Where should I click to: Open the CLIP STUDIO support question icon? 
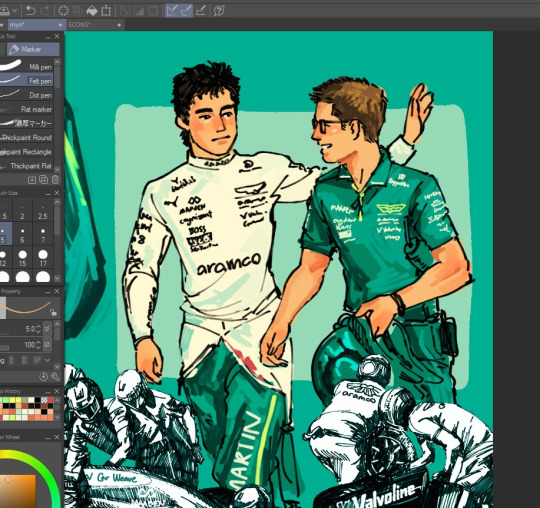pos(219,11)
